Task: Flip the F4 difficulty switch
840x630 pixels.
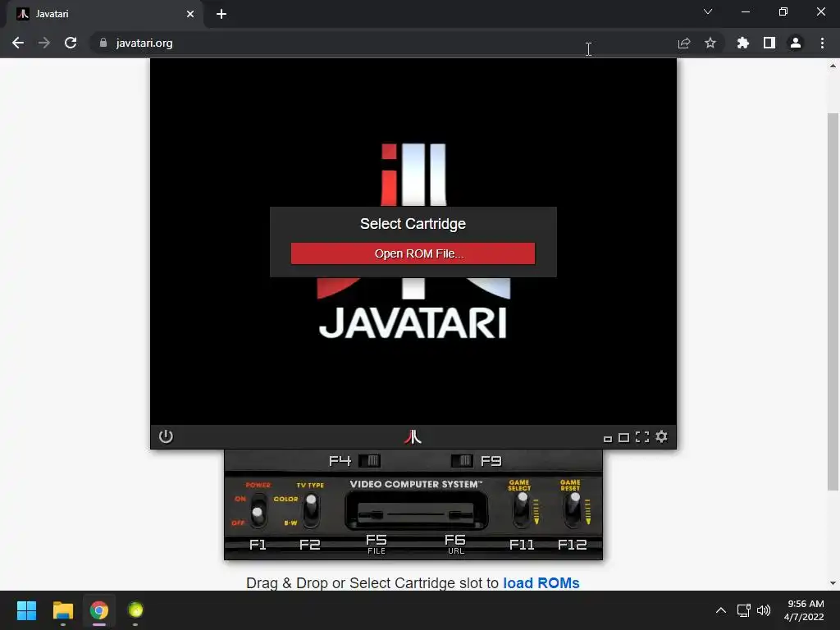Action: click(x=369, y=461)
